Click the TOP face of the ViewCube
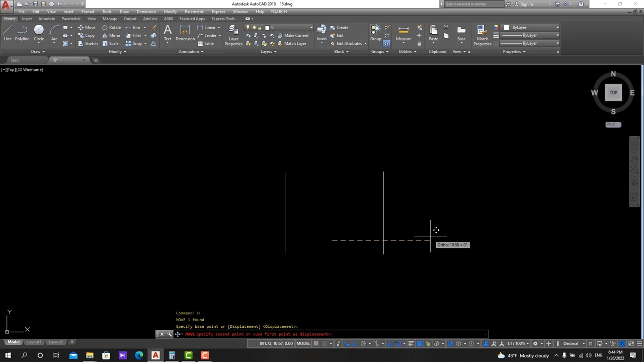This screenshot has width=644, height=362. point(613,93)
